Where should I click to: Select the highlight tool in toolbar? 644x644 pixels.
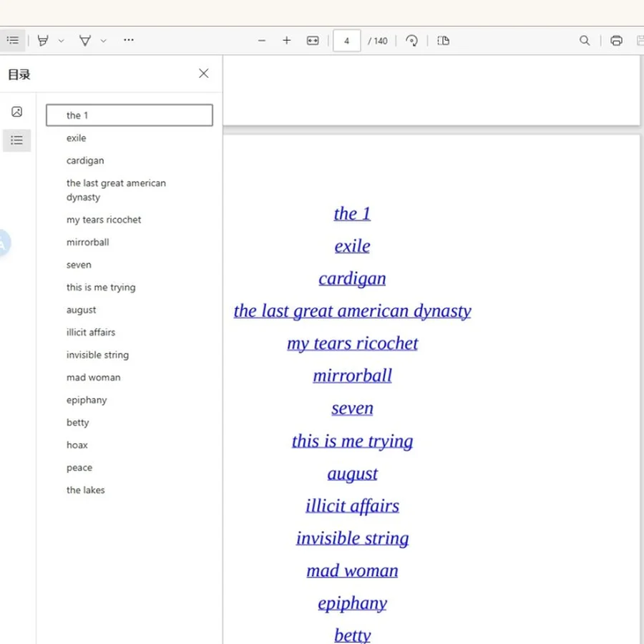click(43, 40)
